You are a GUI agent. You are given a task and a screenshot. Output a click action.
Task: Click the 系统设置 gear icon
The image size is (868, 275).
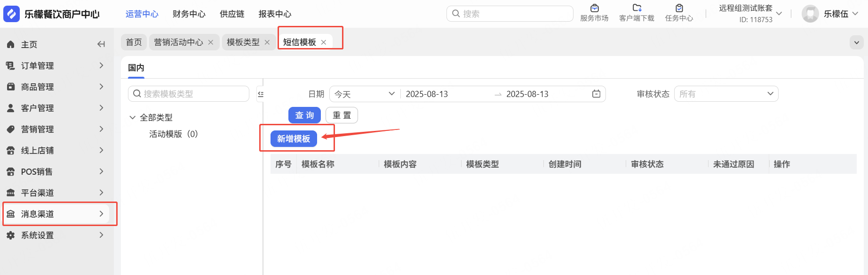11,235
